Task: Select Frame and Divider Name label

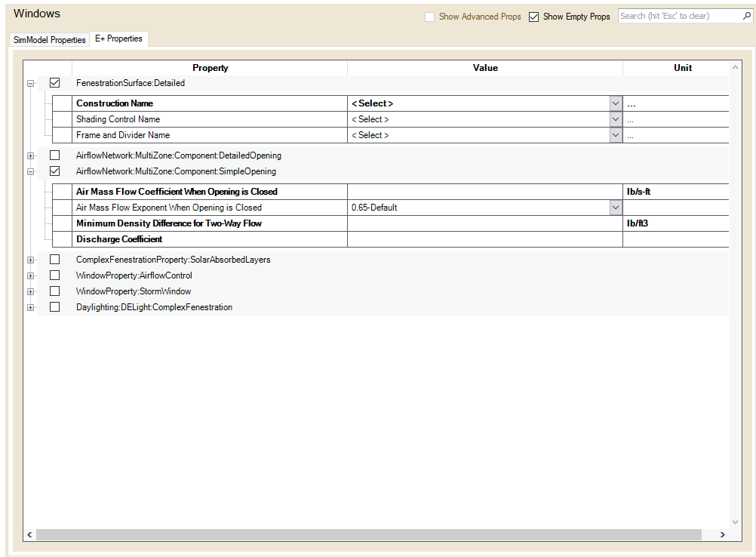Action: 123,135
